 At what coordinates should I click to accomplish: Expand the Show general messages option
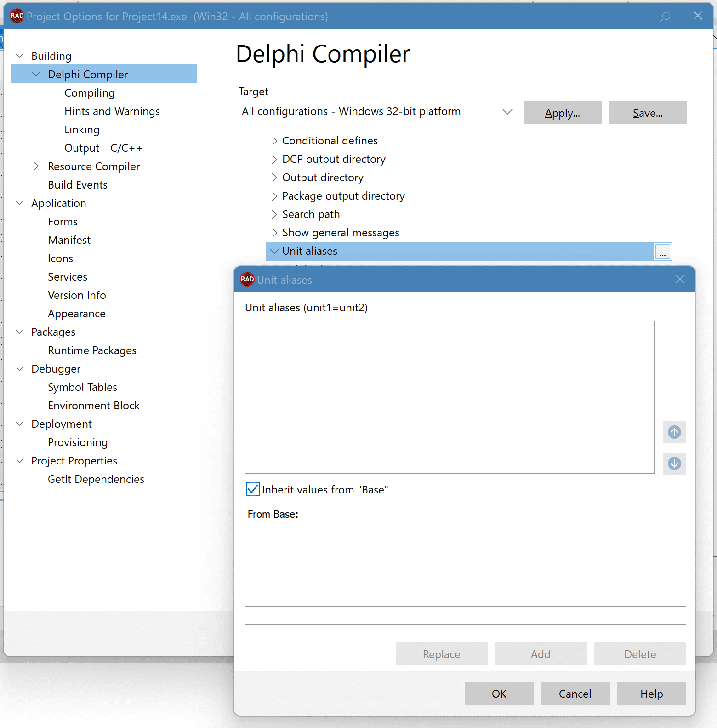point(274,233)
